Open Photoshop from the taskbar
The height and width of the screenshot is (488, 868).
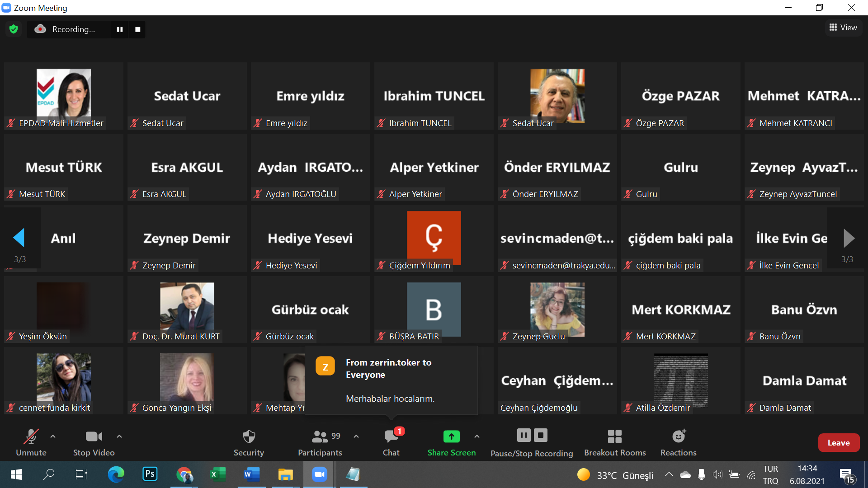pos(150,474)
